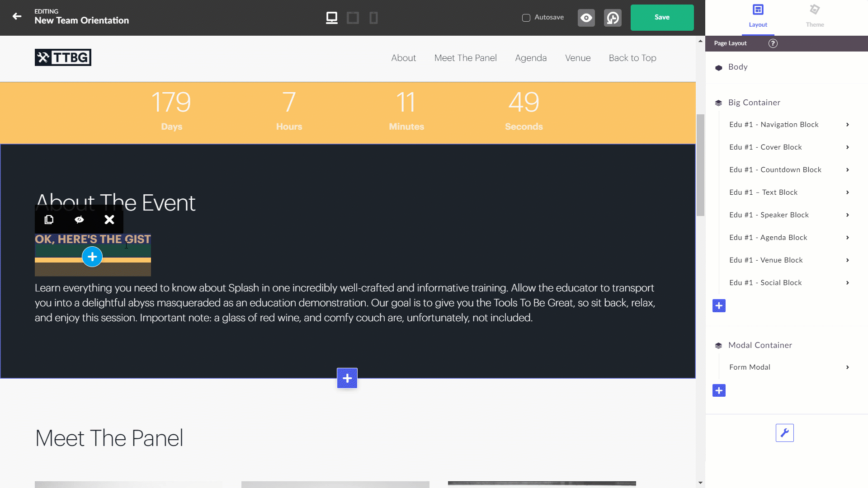Open Meet The Panel nav link
The width and height of the screenshot is (868, 488).
[466, 58]
